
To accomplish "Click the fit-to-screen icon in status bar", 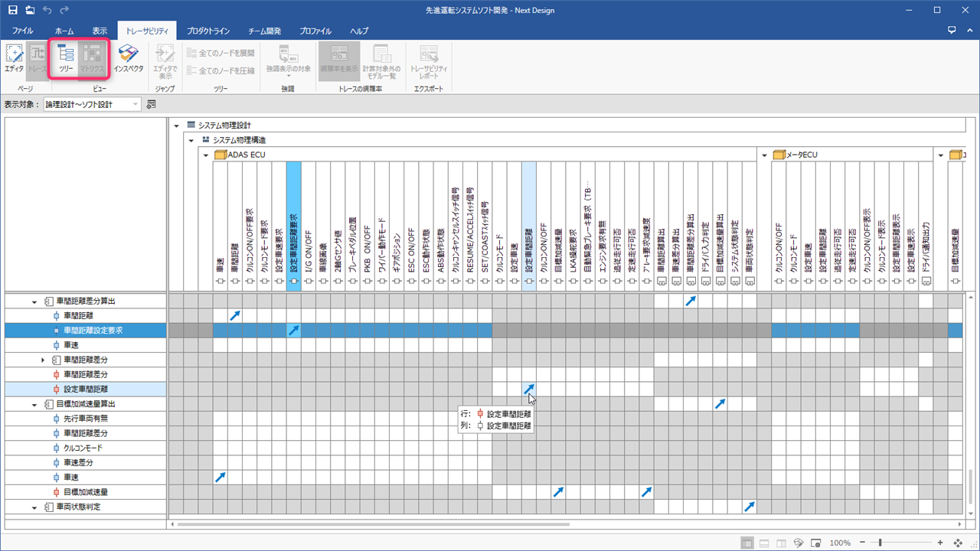I will (x=958, y=543).
